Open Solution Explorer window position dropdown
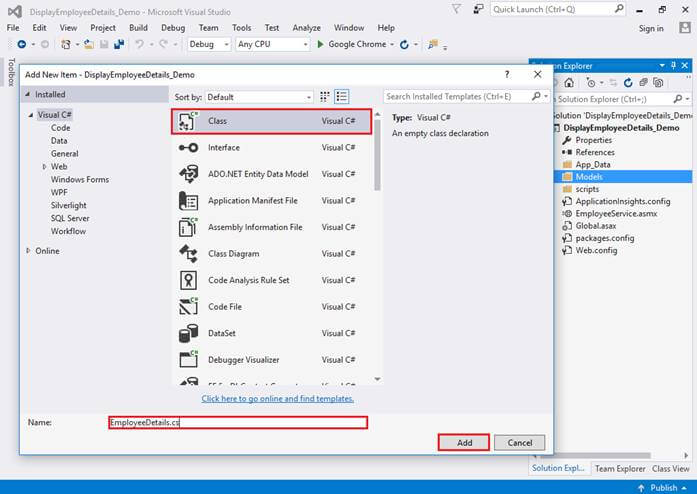Image resolution: width=697 pixels, height=494 pixels. 662,65
